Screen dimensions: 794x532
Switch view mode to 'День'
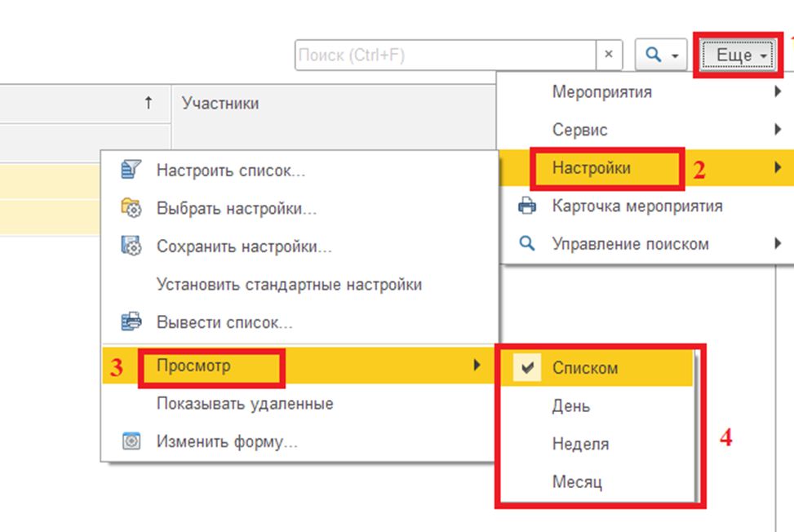(x=570, y=406)
